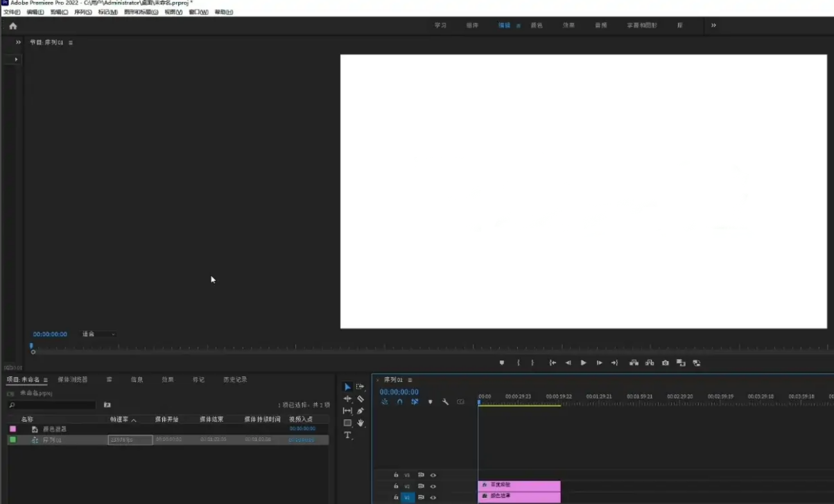Screen dimensions: 834x504
Task: Open timeline display settings wrench icon
Action: (445, 402)
